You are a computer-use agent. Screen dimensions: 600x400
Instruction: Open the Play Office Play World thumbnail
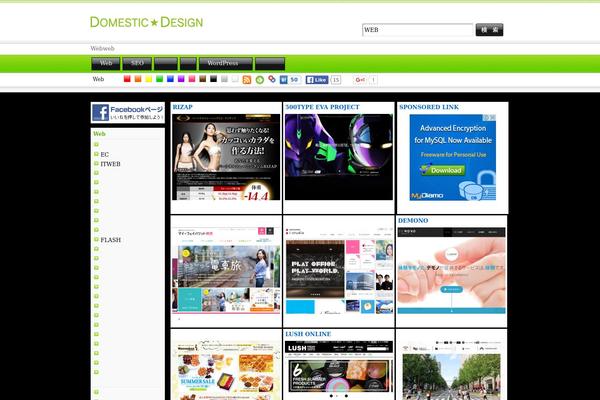tap(339, 271)
